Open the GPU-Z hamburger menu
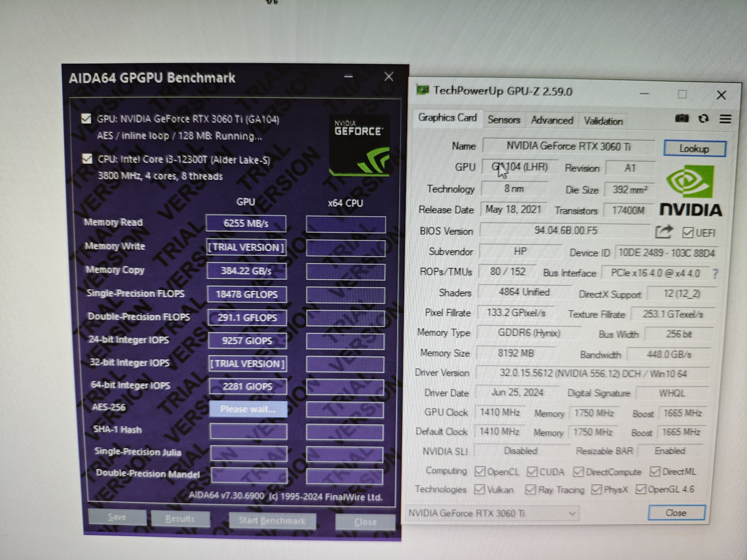Image resolution: width=747 pixels, height=560 pixels. (x=725, y=119)
